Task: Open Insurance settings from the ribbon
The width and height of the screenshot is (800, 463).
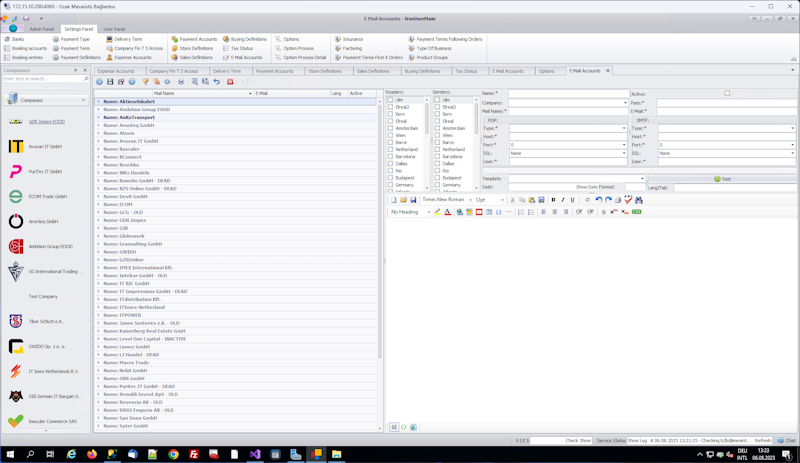Action: tap(349, 39)
